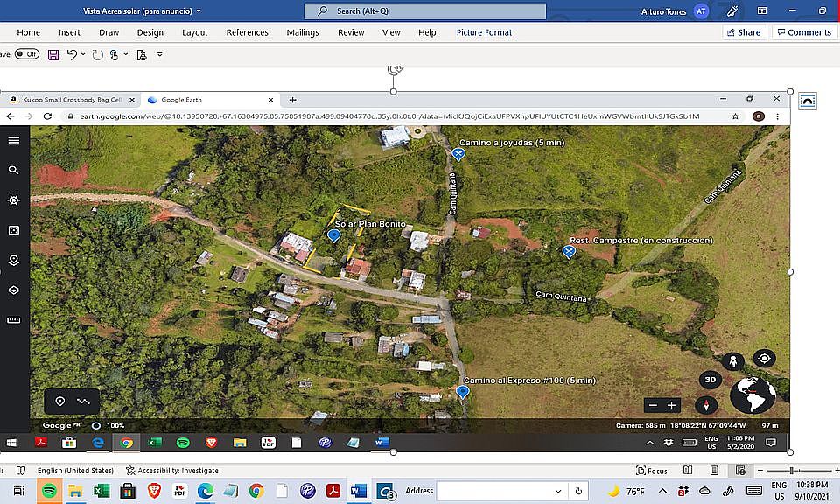Click the Undo arrow icon
This screenshot has height=504, width=840.
pos(72,54)
